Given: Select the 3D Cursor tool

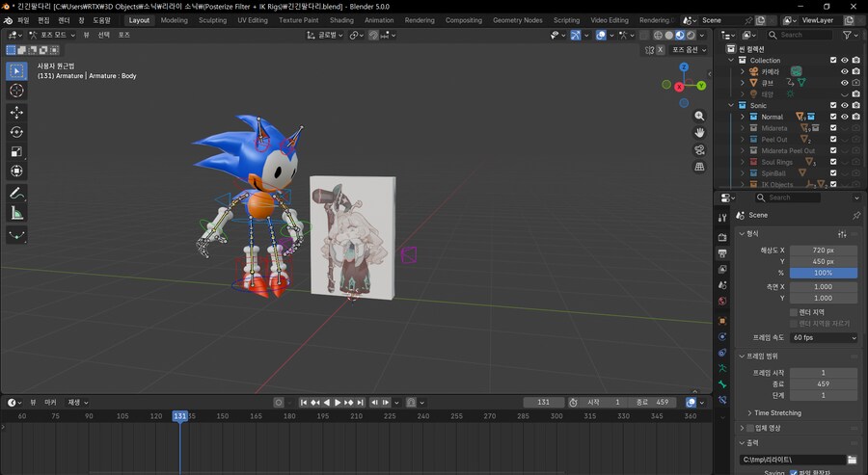Looking at the screenshot, I should point(17,90).
